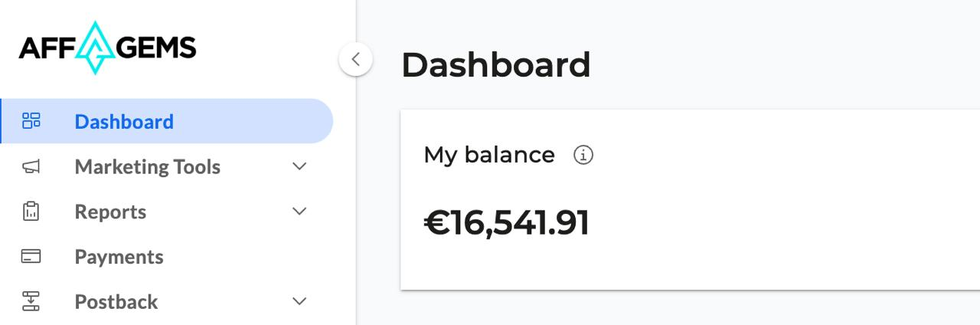Click the Dashboard page heading
Screen dimensions: 980x325
[x=495, y=65]
